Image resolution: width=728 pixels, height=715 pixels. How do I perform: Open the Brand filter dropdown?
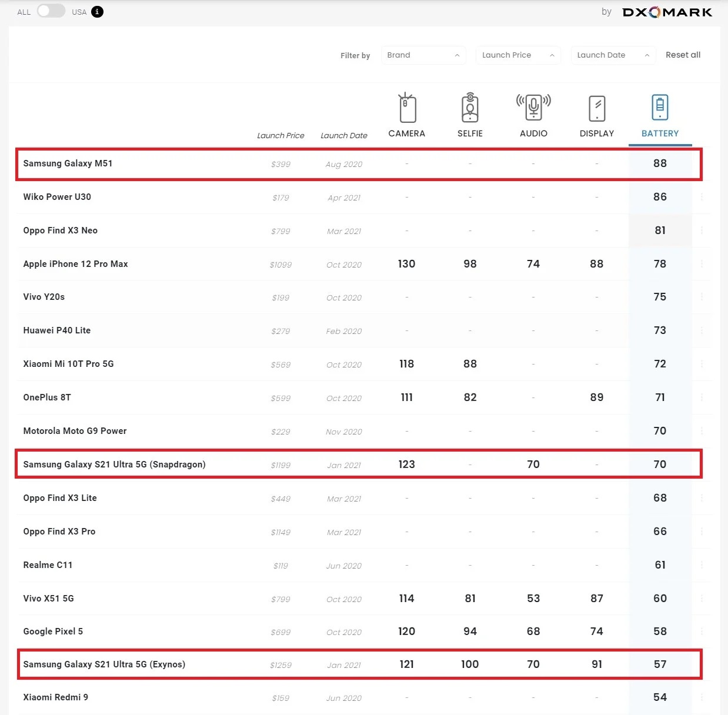[423, 55]
